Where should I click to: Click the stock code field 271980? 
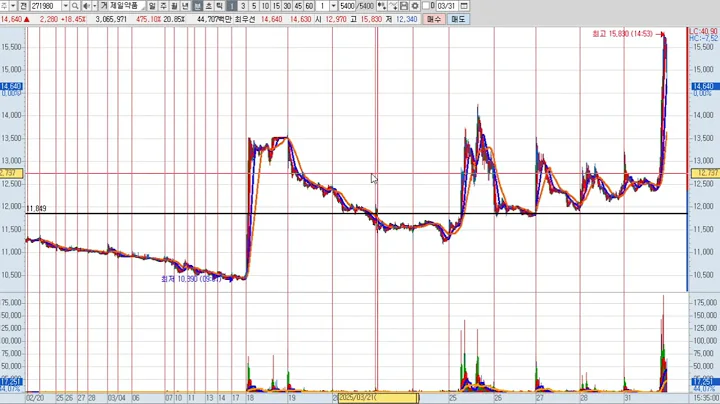(x=46, y=6)
